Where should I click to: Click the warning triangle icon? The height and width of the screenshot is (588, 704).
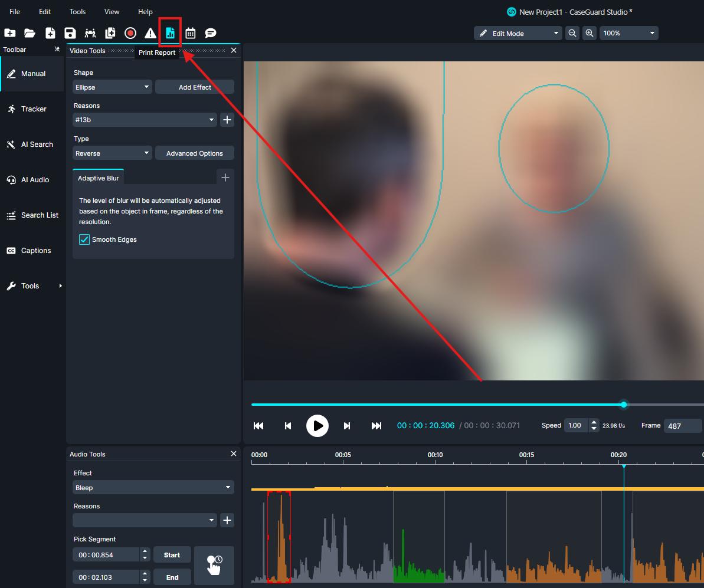[150, 33]
